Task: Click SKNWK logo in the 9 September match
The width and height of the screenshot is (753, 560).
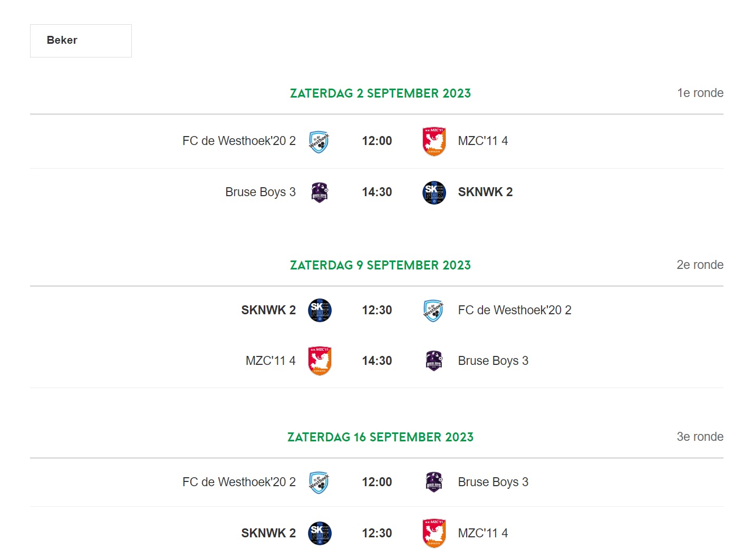Action: (320, 311)
